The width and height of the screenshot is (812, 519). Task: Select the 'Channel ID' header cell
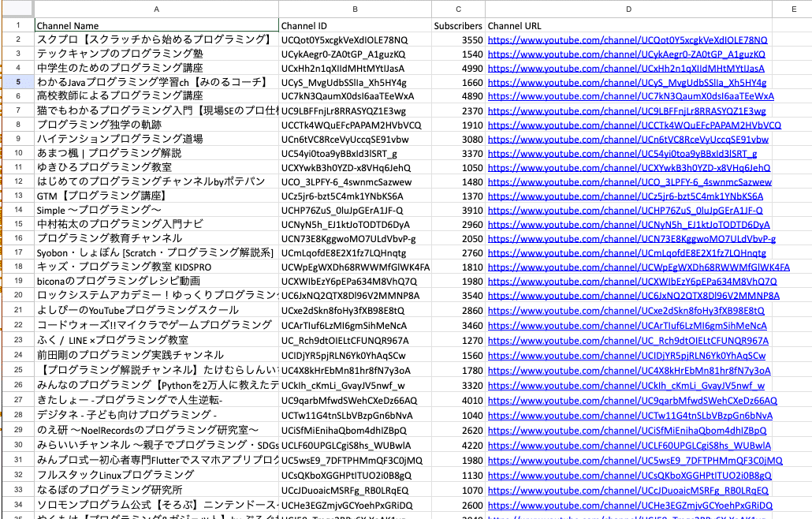tap(355, 25)
